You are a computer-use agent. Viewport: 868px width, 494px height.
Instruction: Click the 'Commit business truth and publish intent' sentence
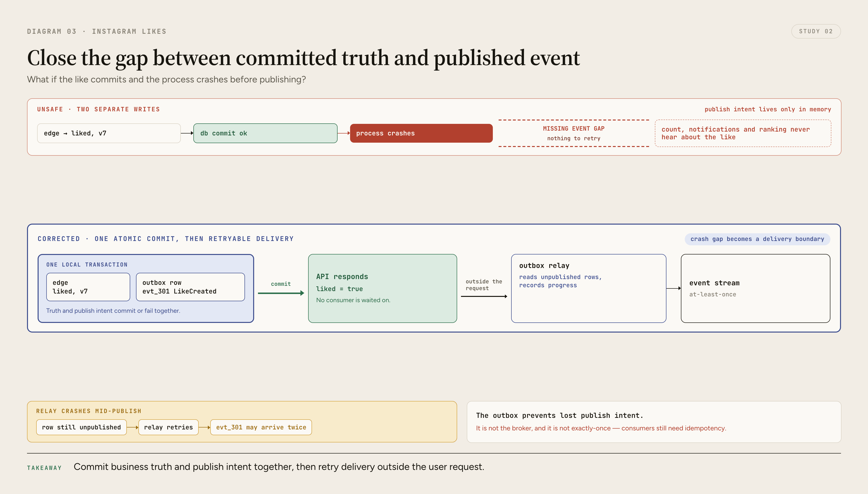279,467
